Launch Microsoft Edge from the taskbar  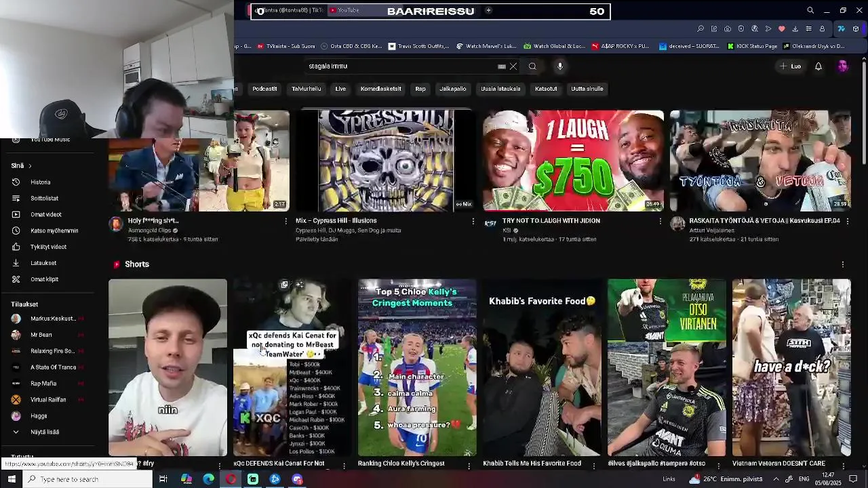point(209,479)
